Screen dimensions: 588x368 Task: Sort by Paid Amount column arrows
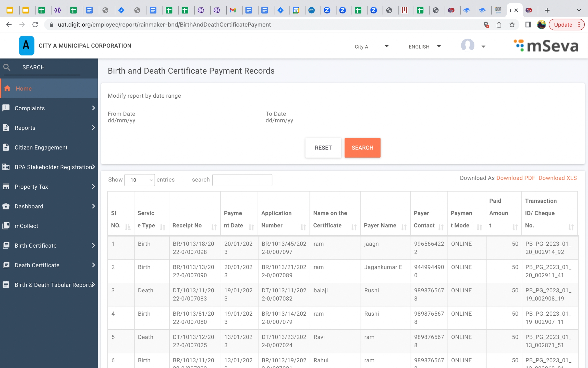(515, 227)
